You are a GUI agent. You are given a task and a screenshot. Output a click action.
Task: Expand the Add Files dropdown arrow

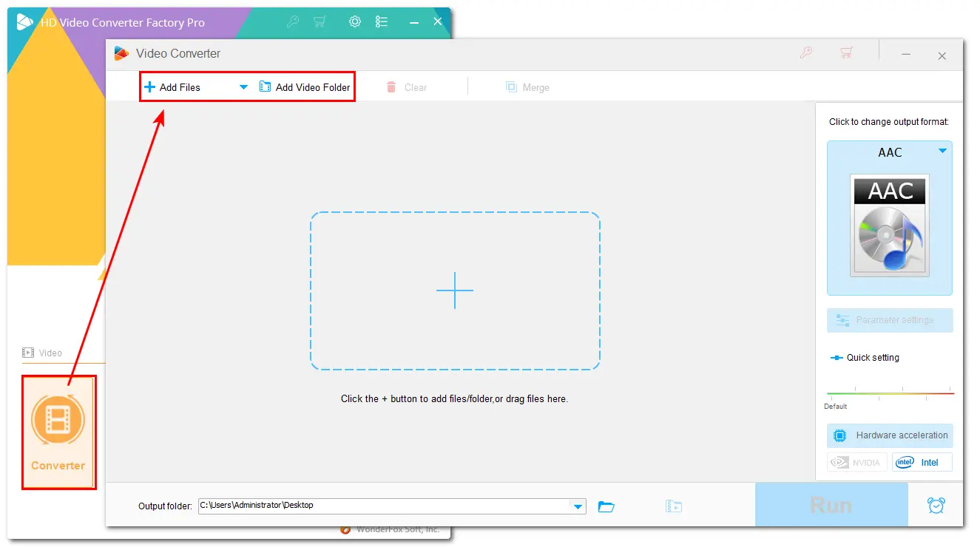[243, 87]
